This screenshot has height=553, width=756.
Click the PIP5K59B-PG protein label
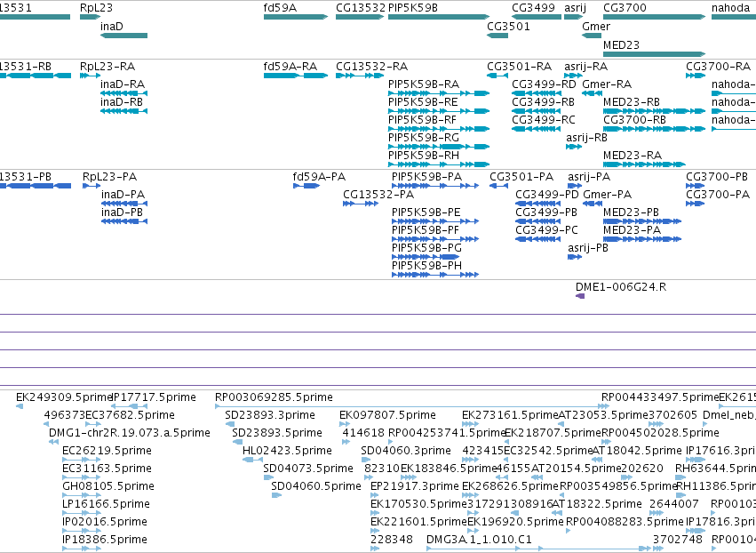426,248
